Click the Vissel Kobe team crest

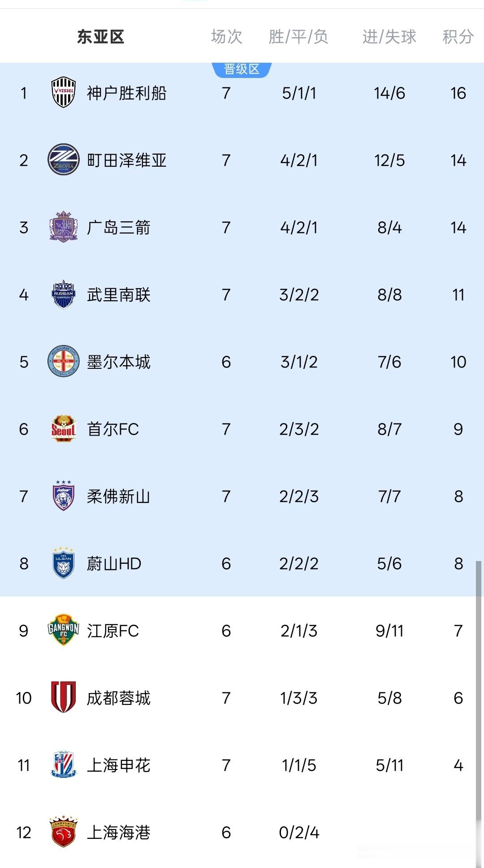pos(63,93)
